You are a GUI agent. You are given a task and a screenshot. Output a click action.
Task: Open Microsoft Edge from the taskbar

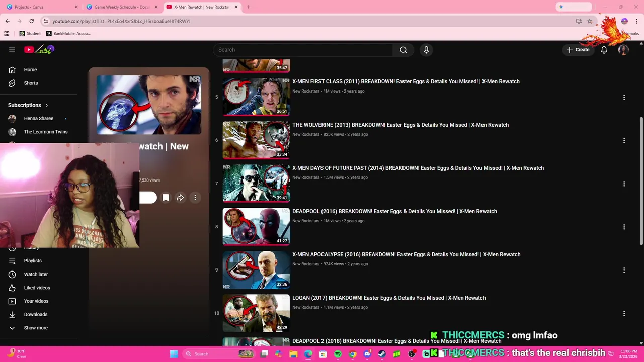point(308,354)
